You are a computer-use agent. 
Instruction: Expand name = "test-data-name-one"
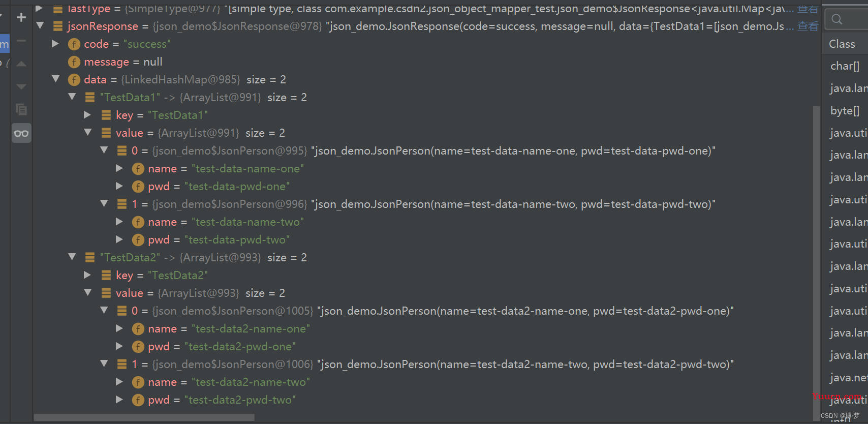tap(119, 168)
